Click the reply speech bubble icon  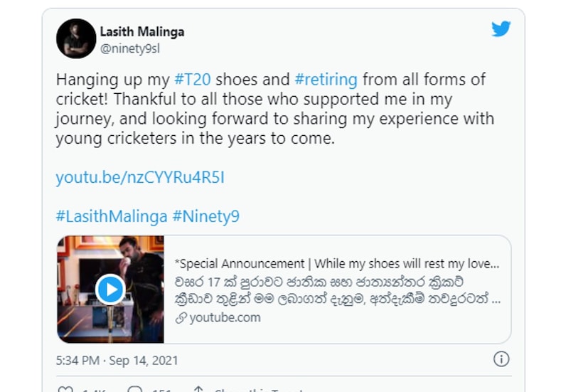(x=135, y=389)
